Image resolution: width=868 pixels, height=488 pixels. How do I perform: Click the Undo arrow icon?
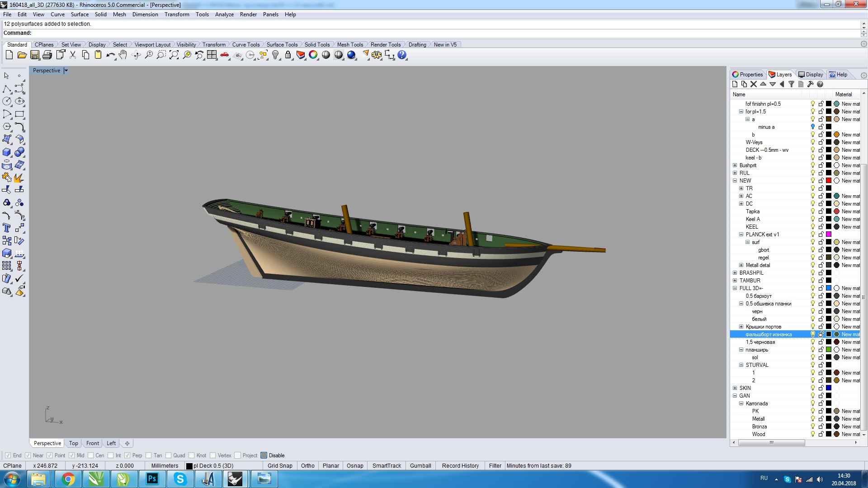[110, 55]
